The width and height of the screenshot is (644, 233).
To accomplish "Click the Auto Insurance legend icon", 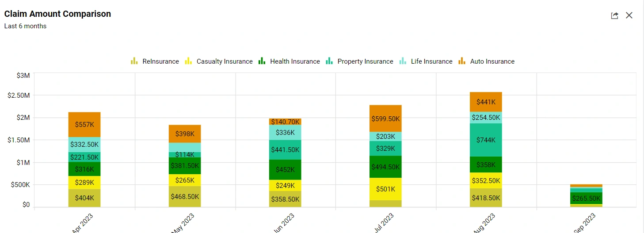I will coord(462,61).
